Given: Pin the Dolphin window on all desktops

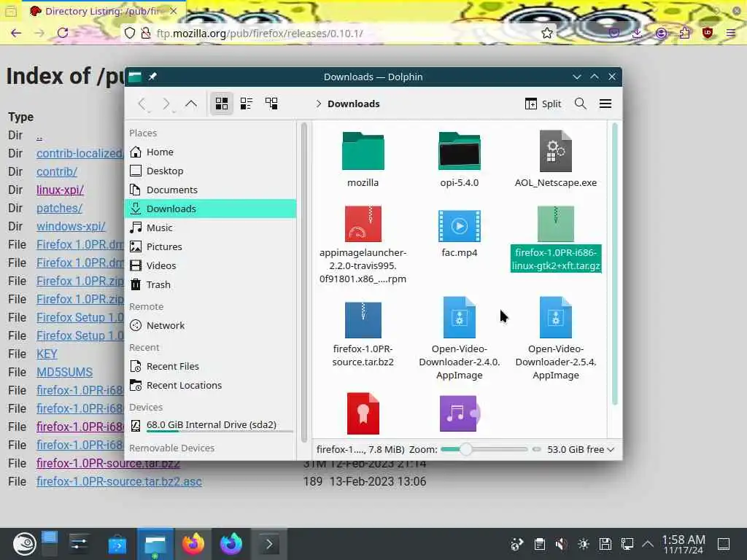Looking at the screenshot, I should [152, 77].
